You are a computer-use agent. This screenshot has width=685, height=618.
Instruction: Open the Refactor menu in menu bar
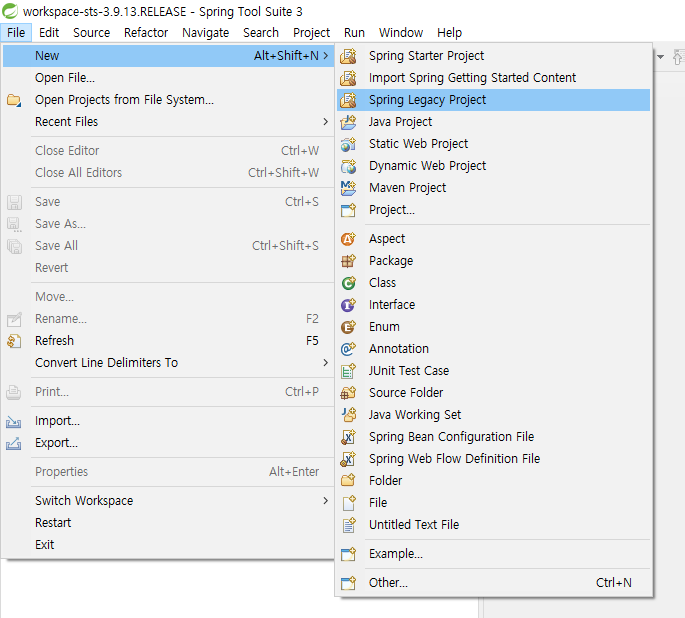pos(146,32)
